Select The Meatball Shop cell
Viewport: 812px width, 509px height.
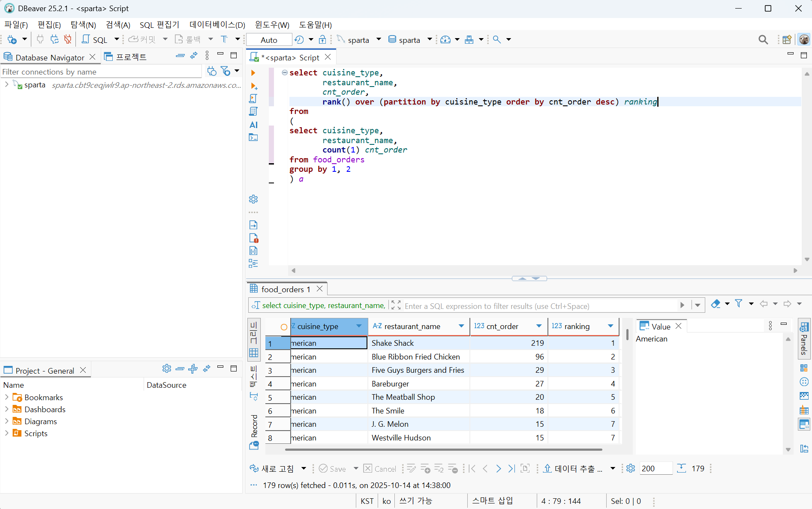(419, 397)
